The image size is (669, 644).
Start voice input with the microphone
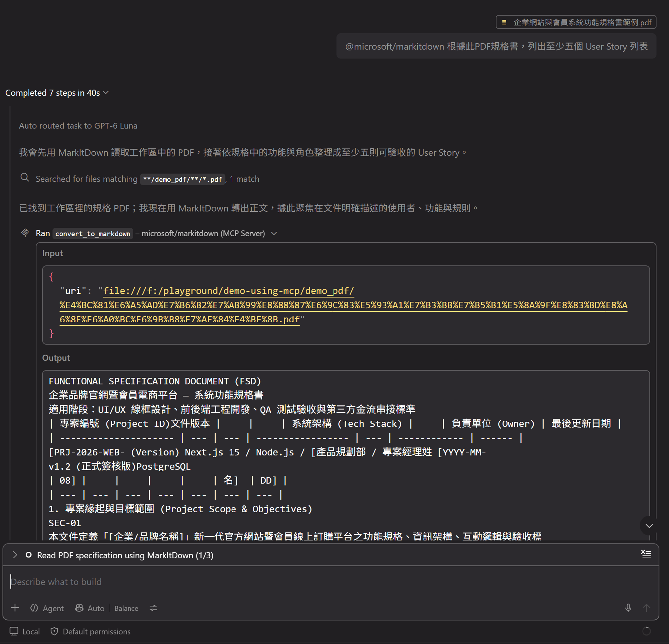[628, 608]
